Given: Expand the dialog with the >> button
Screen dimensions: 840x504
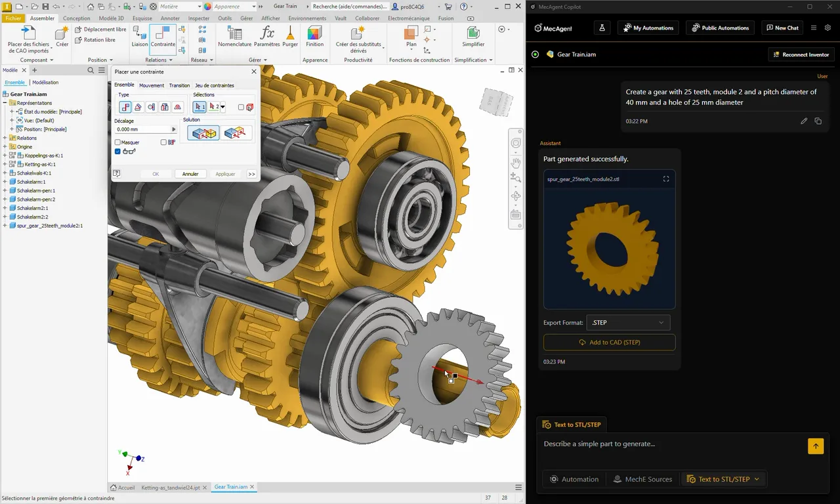Looking at the screenshot, I should [x=252, y=174].
